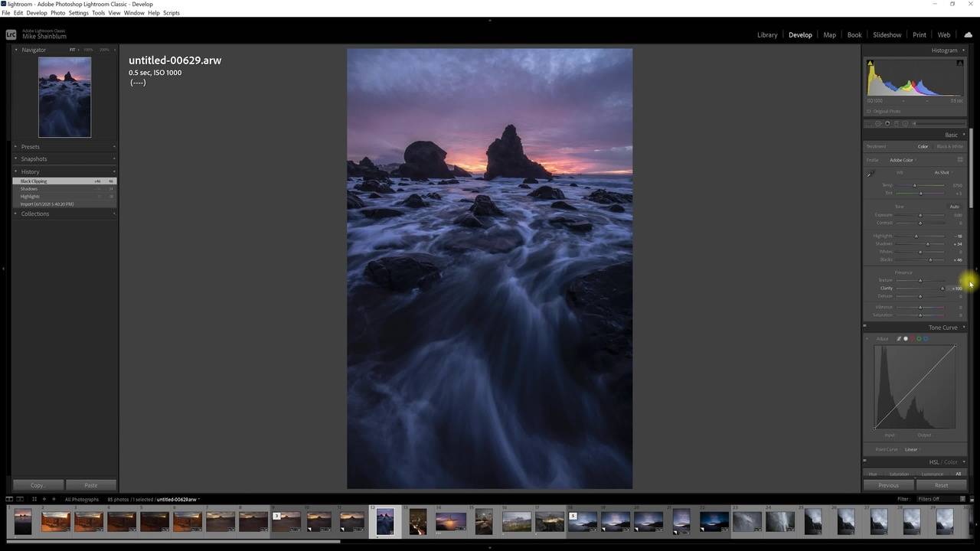This screenshot has width=980, height=551.
Task: Go back using filmstrip left arrow
Action: click(x=44, y=499)
